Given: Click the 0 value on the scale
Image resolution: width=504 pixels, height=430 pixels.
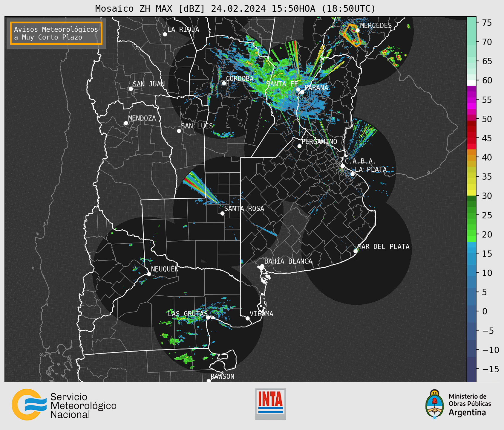Looking at the screenshot, I should (x=485, y=311).
